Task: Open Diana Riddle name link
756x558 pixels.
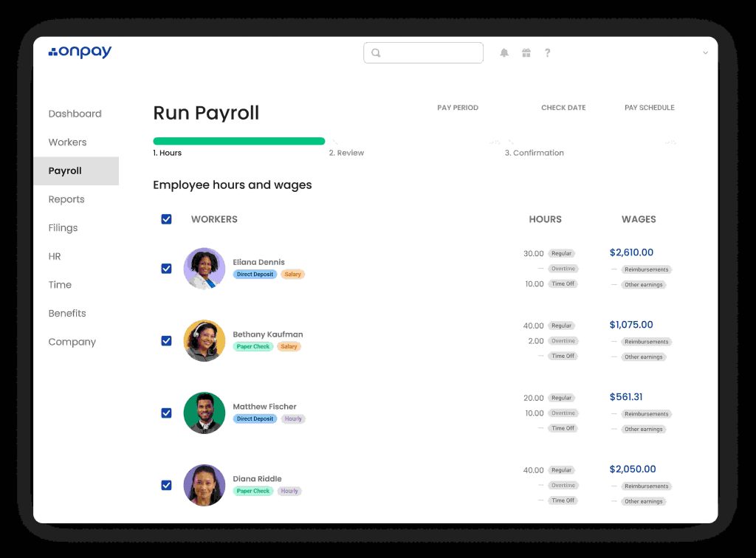Action: [x=258, y=479]
